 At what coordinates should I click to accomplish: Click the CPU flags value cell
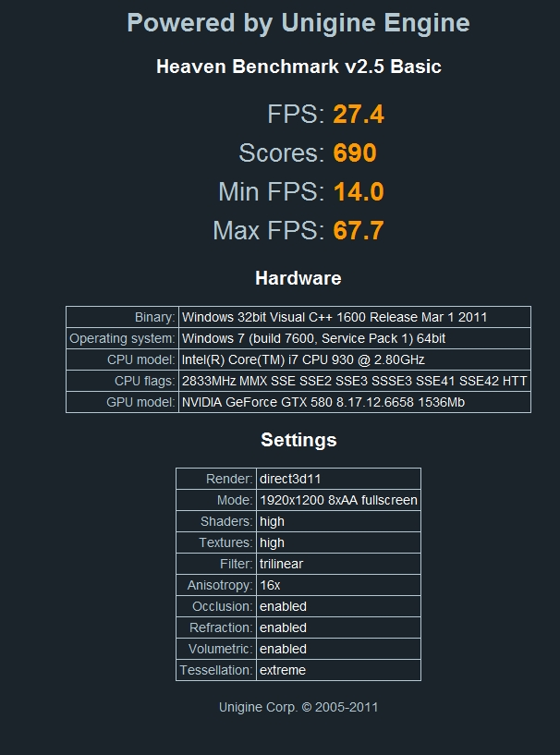tap(354, 381)
